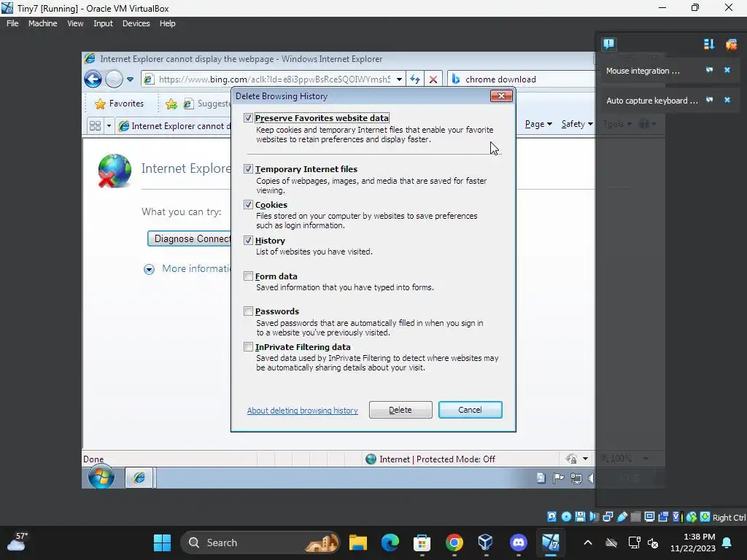The image size is (747, 560).
Task: Open Microsoft Edge from the host taskbar
Action: pyautogui.click(x=390, y=542)
